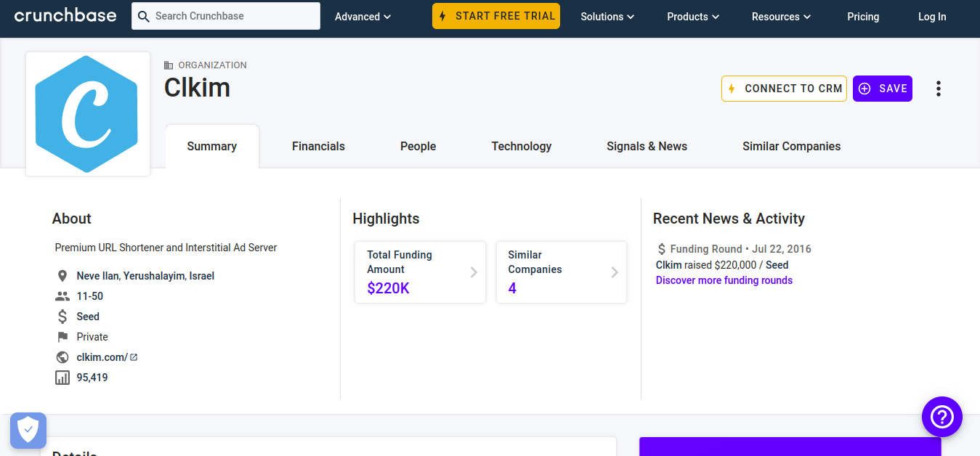Switch to the Financials tab
The height and width of the screenshot is (456, 980).
tap(318, 147)
